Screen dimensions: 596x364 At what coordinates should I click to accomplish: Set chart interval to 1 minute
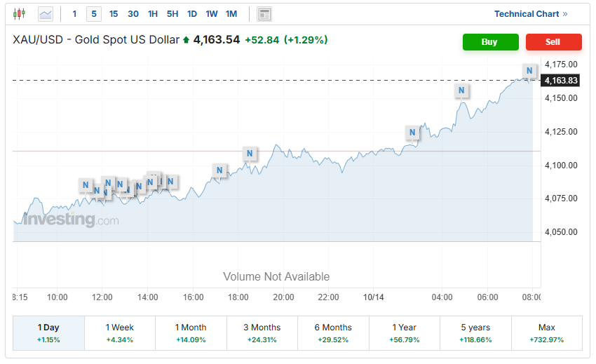(x=74, y=13)
